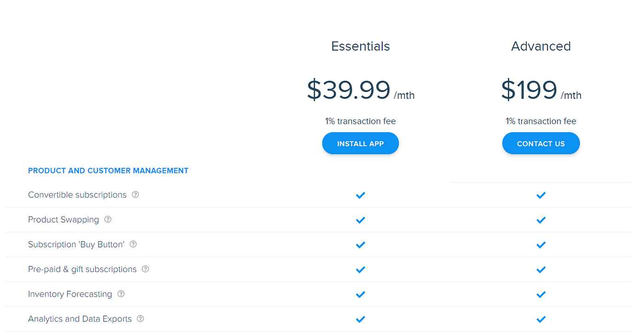Click info icon for Analytics and Data Exports

pos(141,319)
